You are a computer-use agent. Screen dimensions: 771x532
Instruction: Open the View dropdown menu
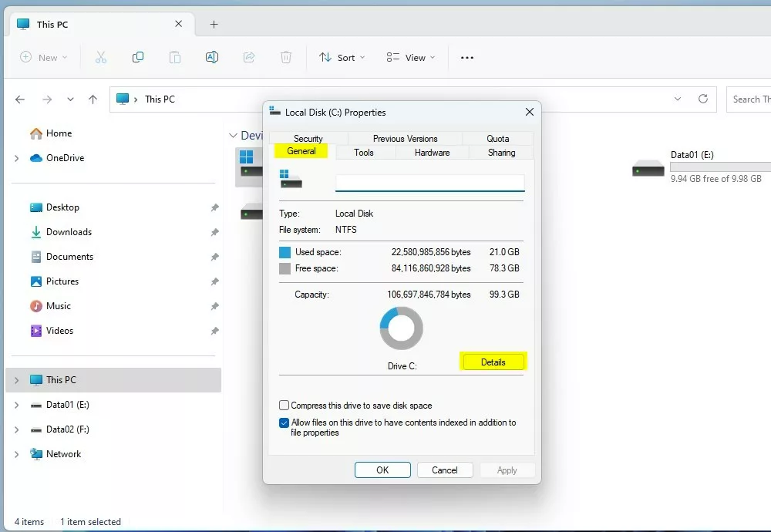click(411, 58)
